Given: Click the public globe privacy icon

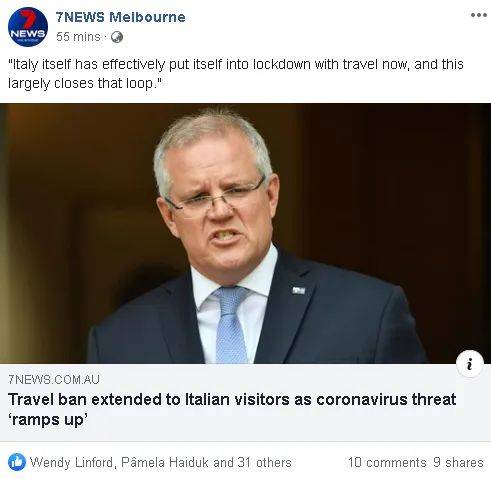Looking at the screenshot, I should point(117,37).
